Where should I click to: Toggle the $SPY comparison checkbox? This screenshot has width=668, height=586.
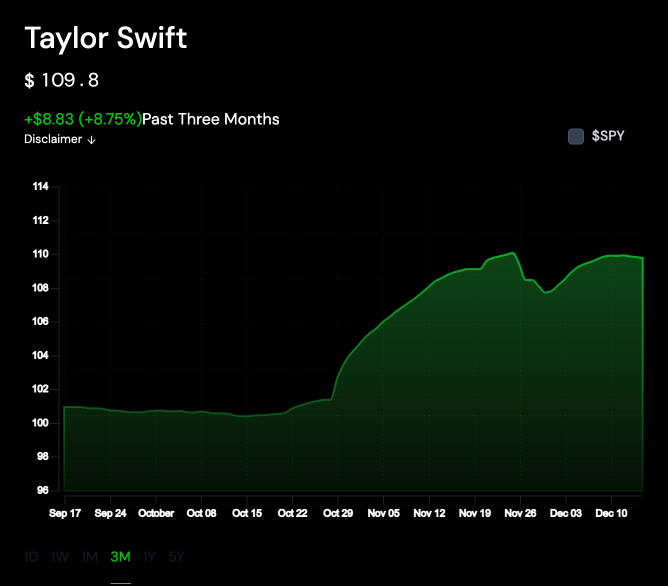point(576,137)
